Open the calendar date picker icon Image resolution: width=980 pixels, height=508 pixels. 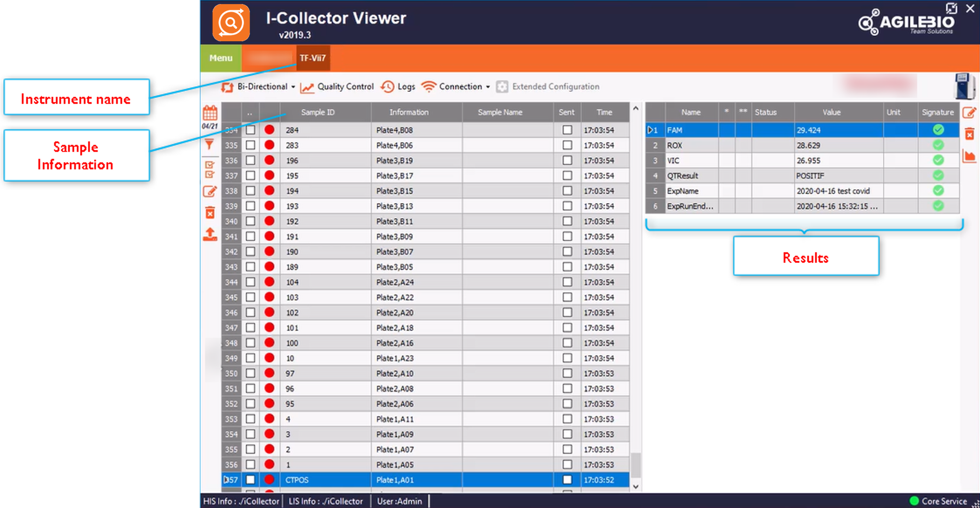[210, 113]
